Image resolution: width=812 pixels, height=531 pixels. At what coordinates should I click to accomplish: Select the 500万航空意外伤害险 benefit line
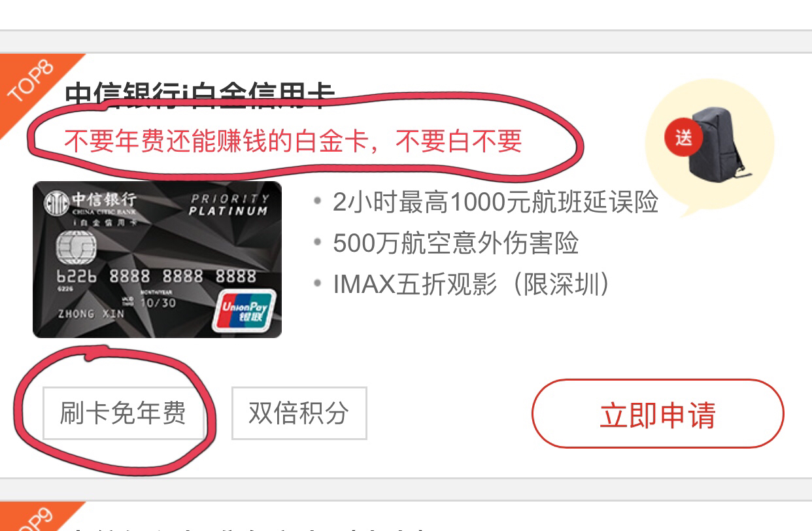pyautogui.click(x=456, y=243)
